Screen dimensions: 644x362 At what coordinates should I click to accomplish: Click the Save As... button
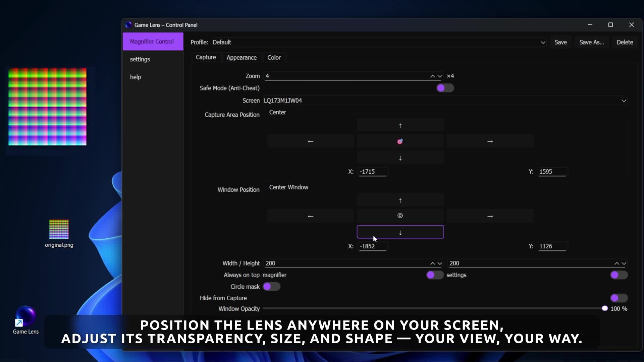(x=591, y=43)
